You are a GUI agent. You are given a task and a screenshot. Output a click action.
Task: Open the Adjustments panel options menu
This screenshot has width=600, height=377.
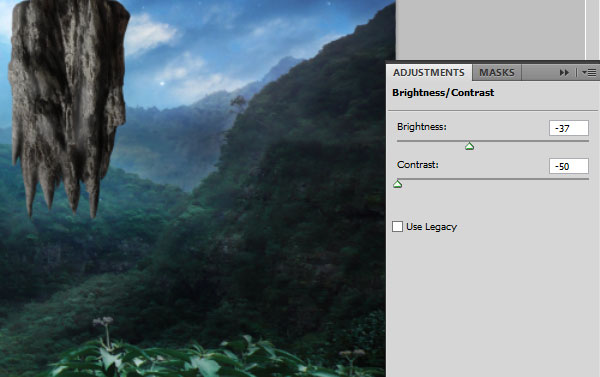(589, 72)
